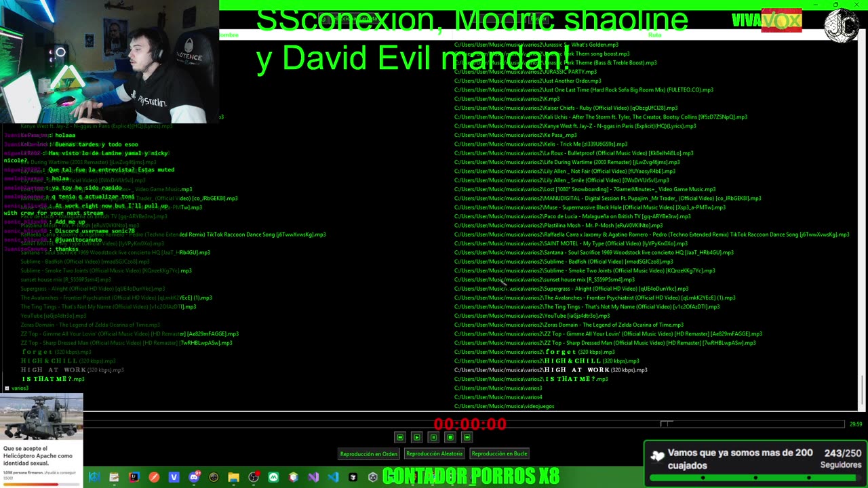The height and width of the screenshot is (488, 868).
Task: Select Sublime - Badfish path row
Action: pos(563,262)
